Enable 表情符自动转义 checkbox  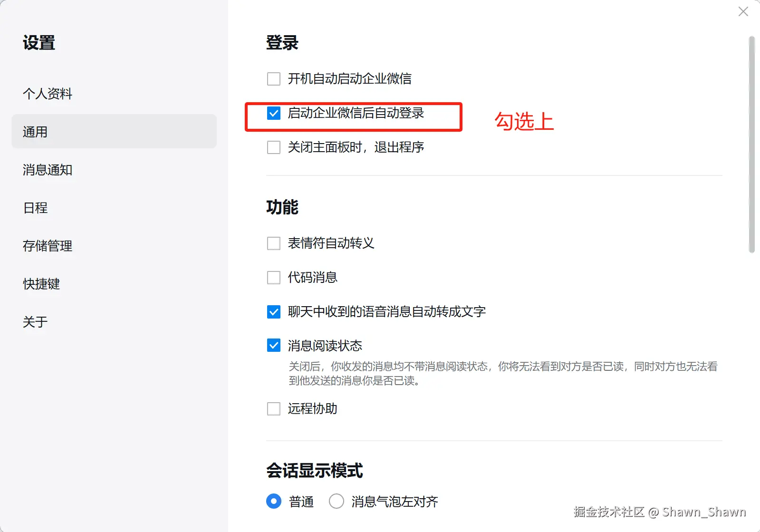(274, 243)
